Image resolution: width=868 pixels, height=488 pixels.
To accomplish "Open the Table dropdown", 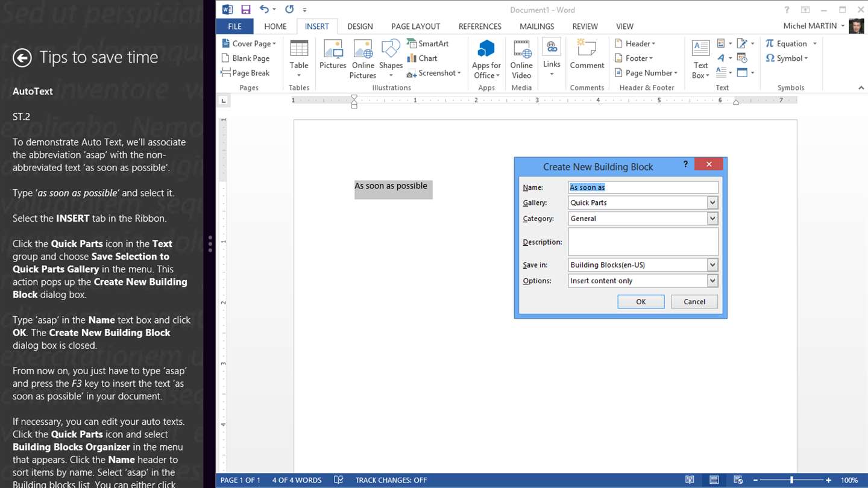I will coord(299,58).
